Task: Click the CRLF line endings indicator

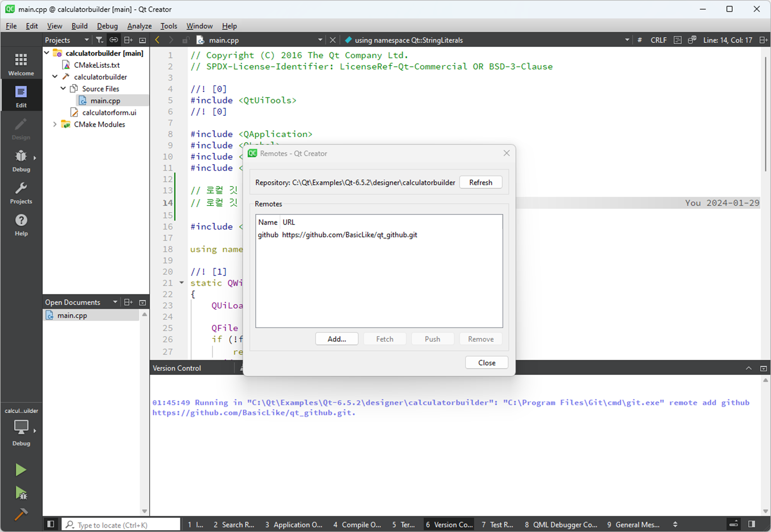Action: (659, 40)
